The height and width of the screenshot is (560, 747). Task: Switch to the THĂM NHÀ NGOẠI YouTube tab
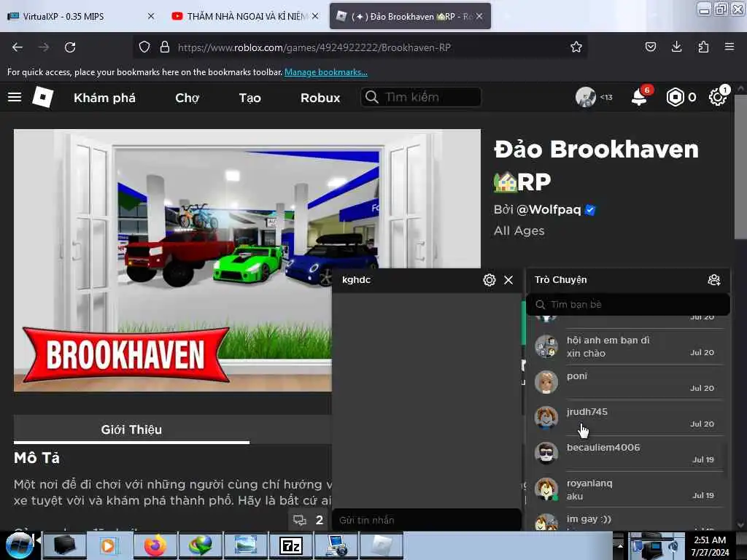coord(246,16)
